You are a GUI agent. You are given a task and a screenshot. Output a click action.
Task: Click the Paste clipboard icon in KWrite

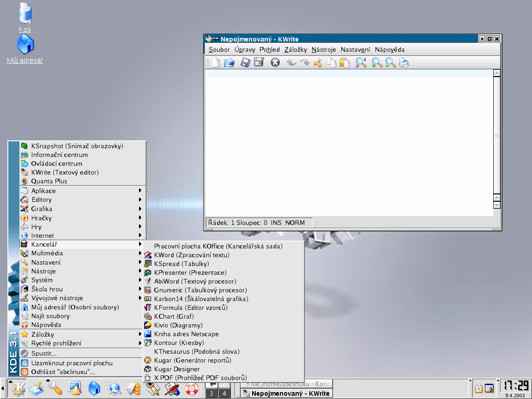[345, 62]
